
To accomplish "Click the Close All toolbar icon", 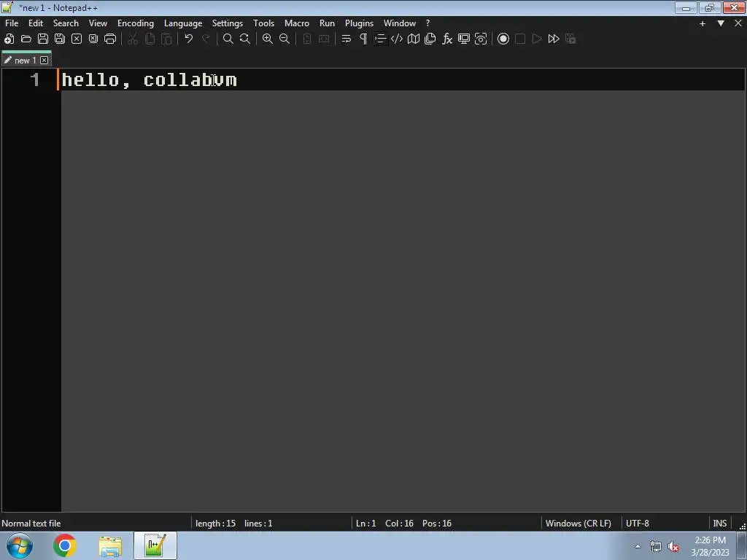I will tap(93, 39).
